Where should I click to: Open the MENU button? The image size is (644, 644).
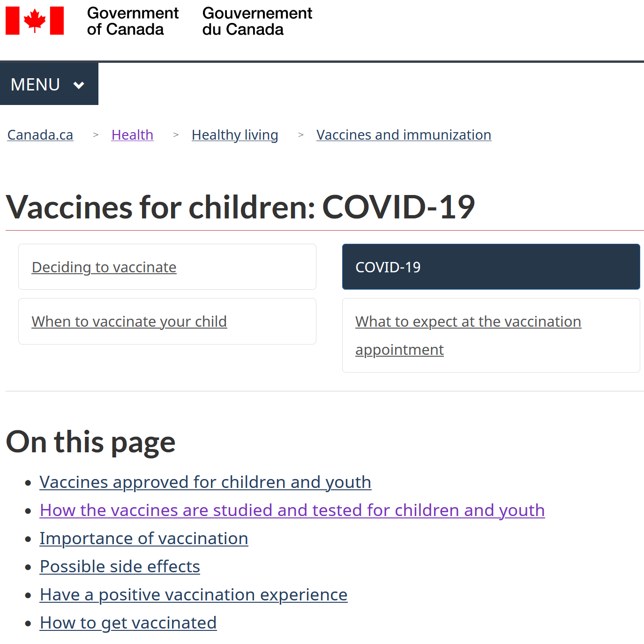[49, 84]
